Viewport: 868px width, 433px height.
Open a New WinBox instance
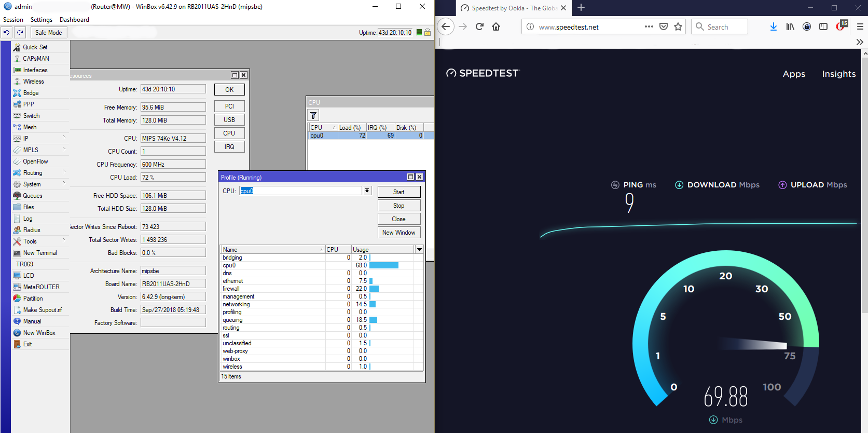coord(39,333)
